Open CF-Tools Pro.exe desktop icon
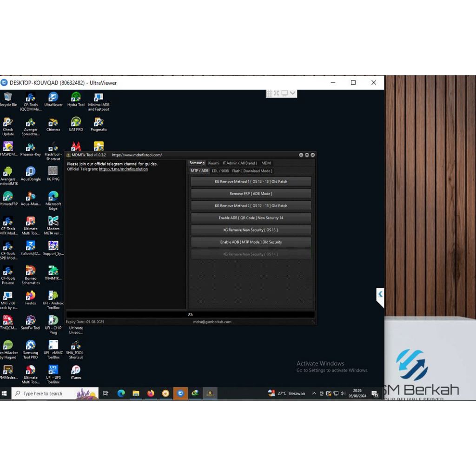 point(8,275)
